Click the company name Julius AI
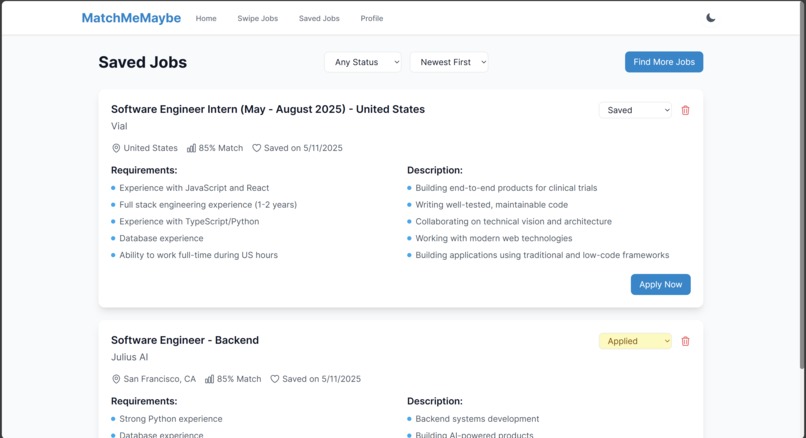 [130, 357]
